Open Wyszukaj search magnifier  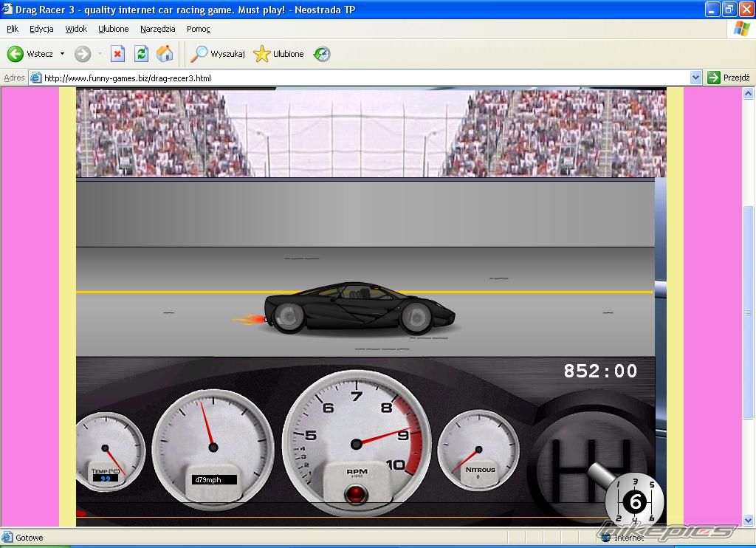(218, 54)
